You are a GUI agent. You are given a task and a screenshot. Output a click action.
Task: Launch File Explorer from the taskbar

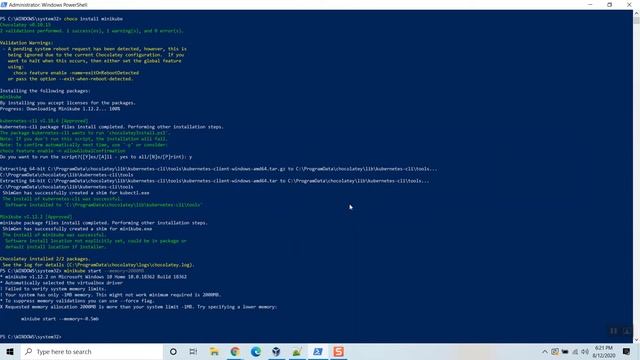[214, 351]
